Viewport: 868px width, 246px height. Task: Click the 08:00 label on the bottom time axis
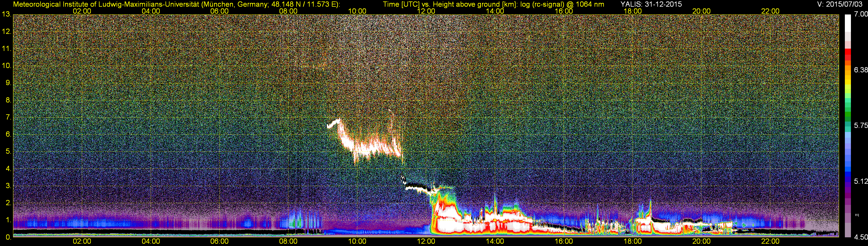(x=288, y=241)
